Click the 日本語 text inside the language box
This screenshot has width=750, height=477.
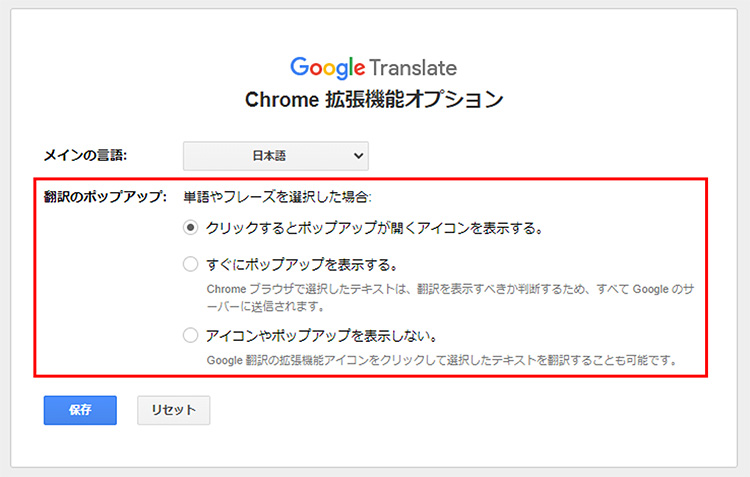(269, 156)
